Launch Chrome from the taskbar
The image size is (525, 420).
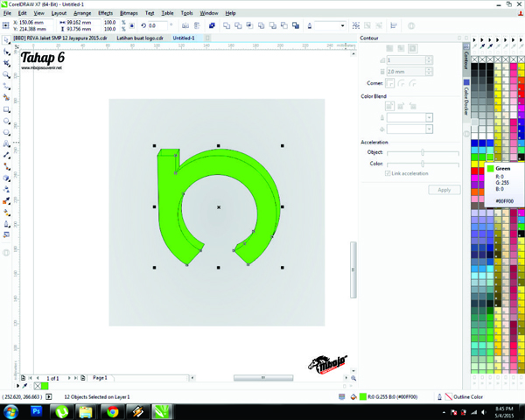(x=113, y=410)
